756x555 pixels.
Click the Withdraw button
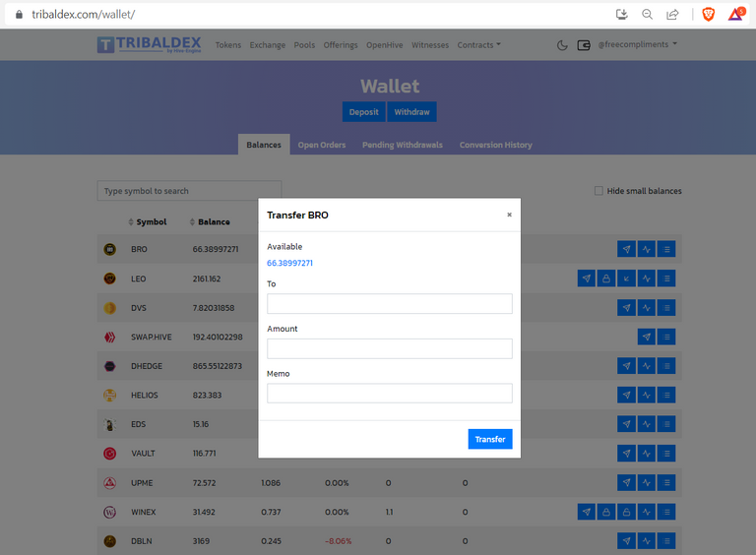tap(411, 112)
